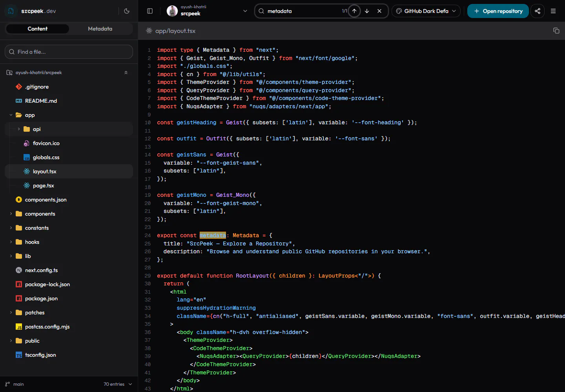
Task: Click the Open repository button
Action: [x=498, y=11]
